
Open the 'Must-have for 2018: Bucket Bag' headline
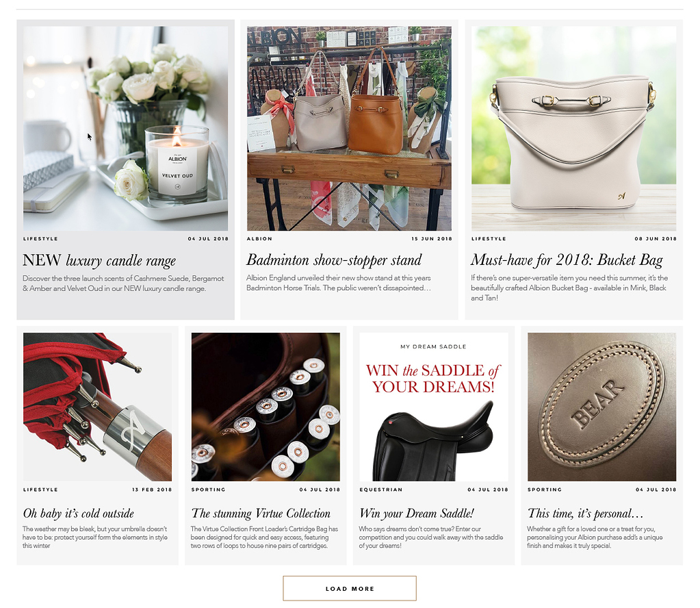tap(567, 260)
